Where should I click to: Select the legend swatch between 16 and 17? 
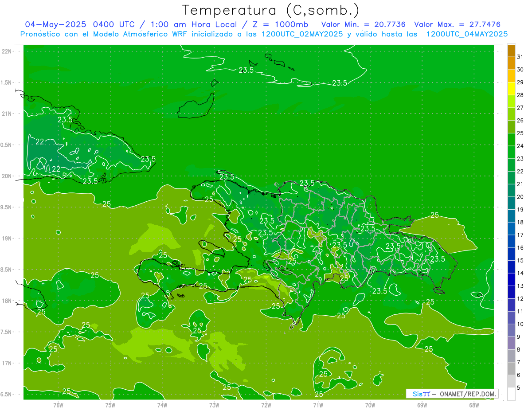[511, 242]
